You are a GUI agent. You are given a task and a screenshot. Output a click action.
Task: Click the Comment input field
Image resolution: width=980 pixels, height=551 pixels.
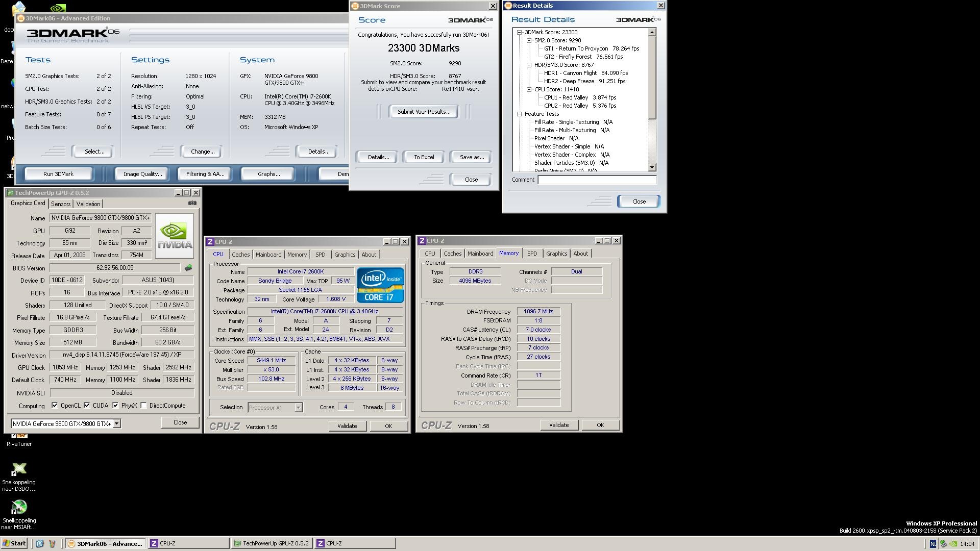(x=597, y=180)
